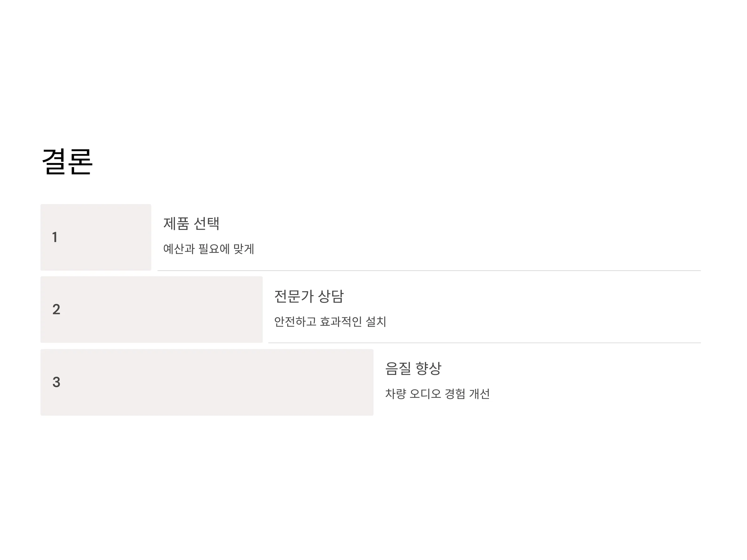Select the number 2 step block

pyautogui.click(x=152, y=310)
